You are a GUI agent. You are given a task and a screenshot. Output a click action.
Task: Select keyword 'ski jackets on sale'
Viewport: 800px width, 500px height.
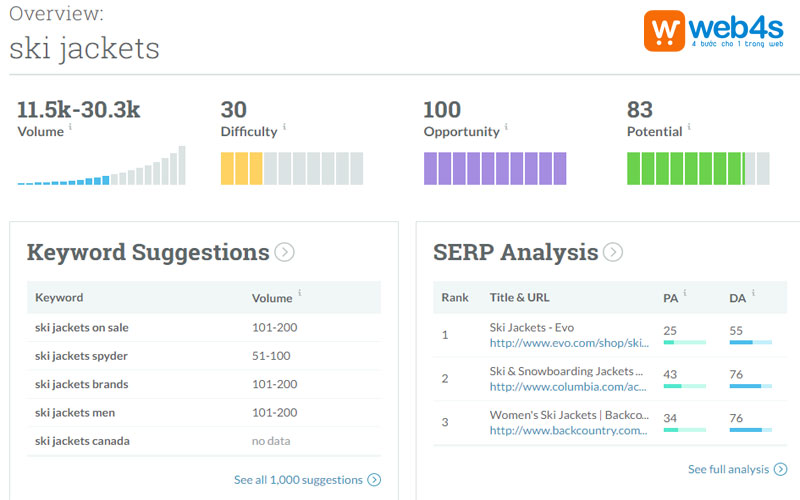click(x=82, y=328)
